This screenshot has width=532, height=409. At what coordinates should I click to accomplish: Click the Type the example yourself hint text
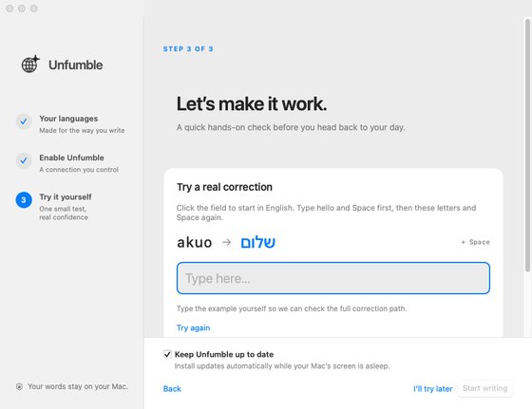(292, 308)
